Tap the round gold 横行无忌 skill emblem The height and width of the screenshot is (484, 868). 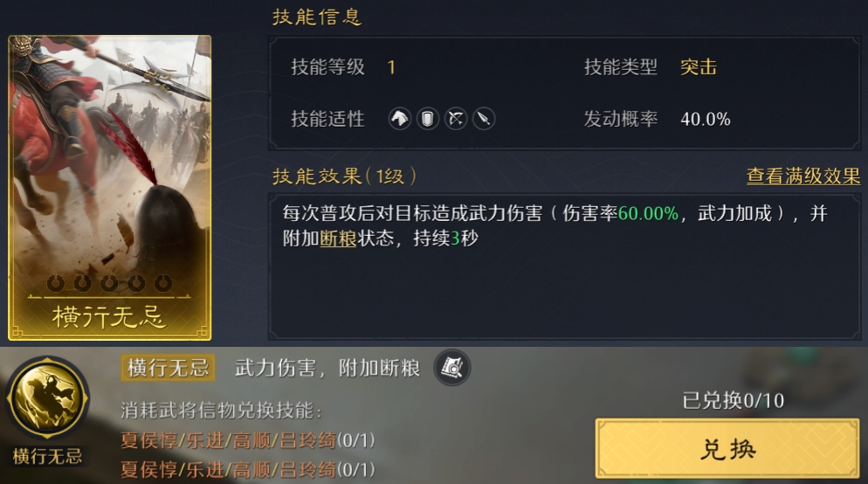coord(48,398)
